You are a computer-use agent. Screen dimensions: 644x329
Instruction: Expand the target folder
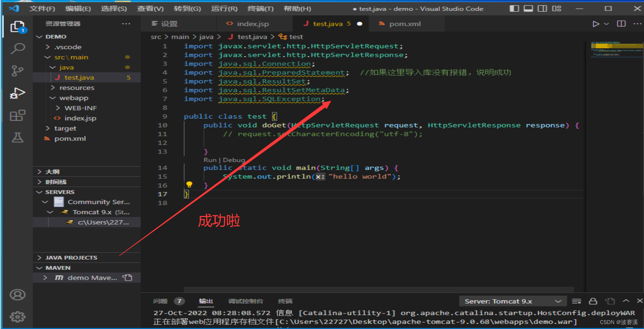click(x=87, y=129)
